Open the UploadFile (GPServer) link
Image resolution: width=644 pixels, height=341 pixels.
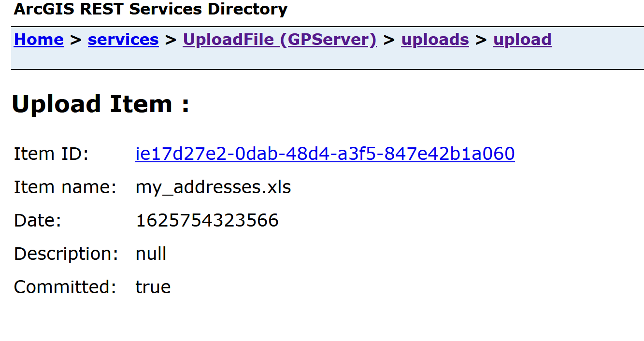(x=279, y=40)
